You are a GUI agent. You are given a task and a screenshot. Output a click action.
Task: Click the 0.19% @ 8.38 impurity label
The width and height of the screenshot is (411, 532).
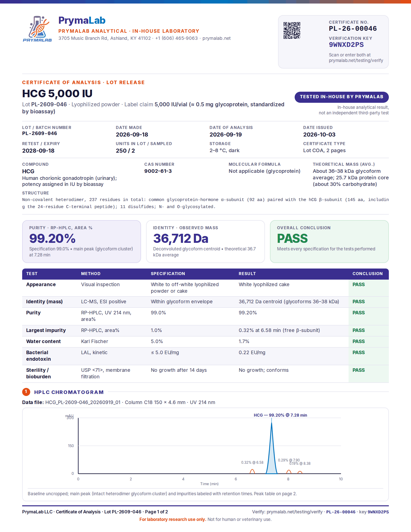click(300, 463)
